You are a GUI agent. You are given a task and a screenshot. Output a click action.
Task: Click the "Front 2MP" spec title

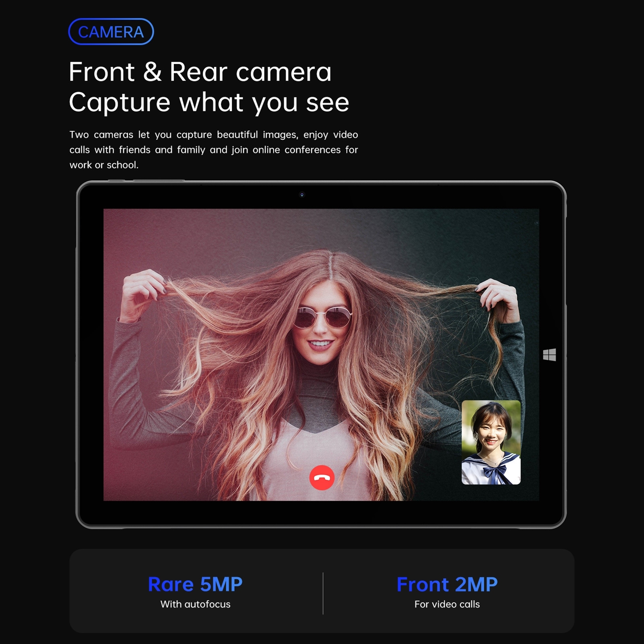point(447,584)
